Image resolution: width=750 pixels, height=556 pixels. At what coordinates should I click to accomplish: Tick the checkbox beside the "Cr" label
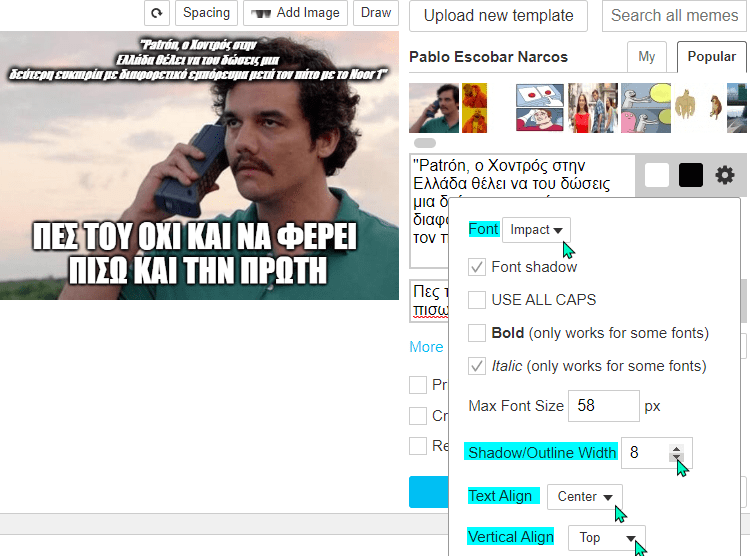pyautogui.click(x=418, y=416)
